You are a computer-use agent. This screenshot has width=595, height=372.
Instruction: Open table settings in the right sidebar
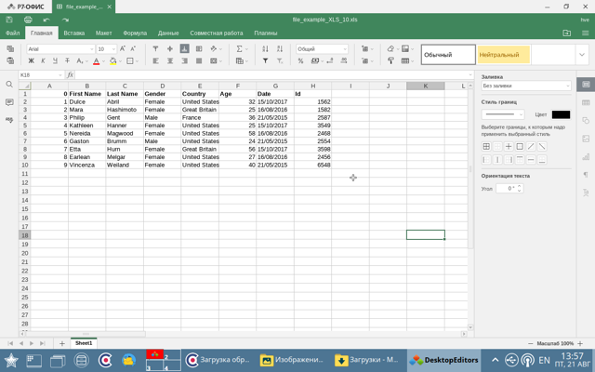click(x=586, y=102)
